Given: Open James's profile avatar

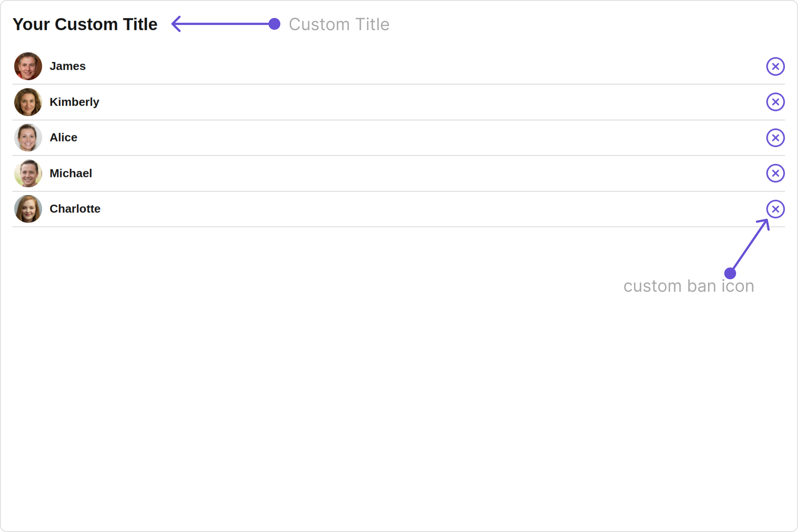Looking at the screenshot, I should tap(28, 66).
